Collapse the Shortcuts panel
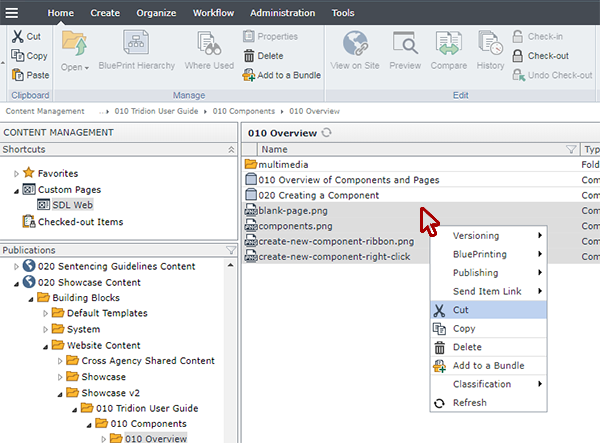Viewport: 600px width, 443px height. [232, 149]
